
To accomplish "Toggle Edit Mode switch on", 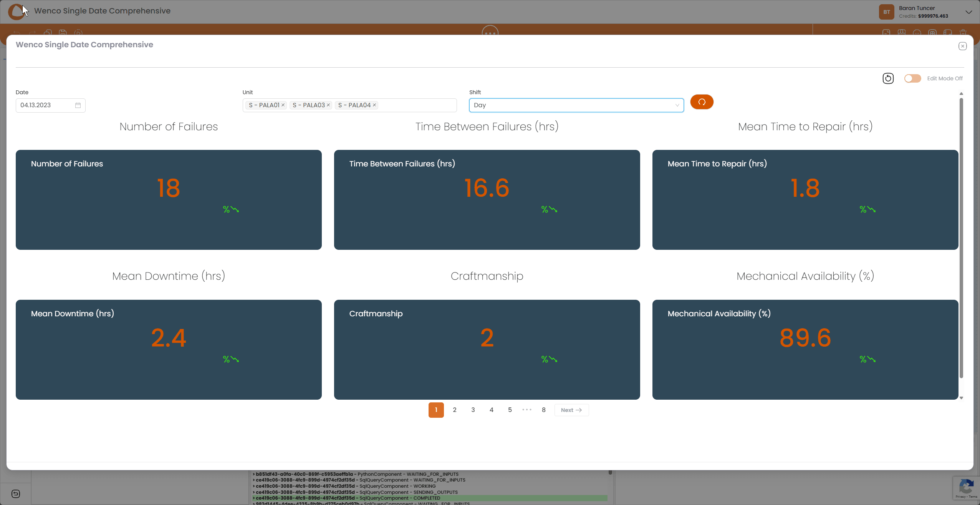I will [x=912, y=78].
